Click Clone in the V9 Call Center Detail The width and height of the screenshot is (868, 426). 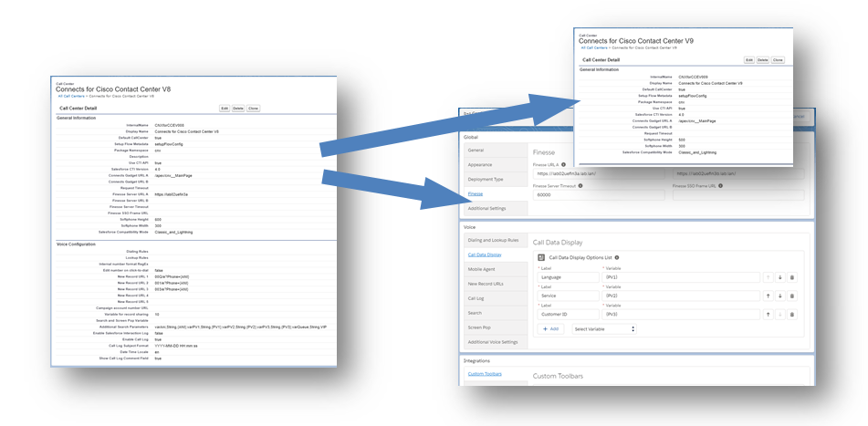(778, 60)
